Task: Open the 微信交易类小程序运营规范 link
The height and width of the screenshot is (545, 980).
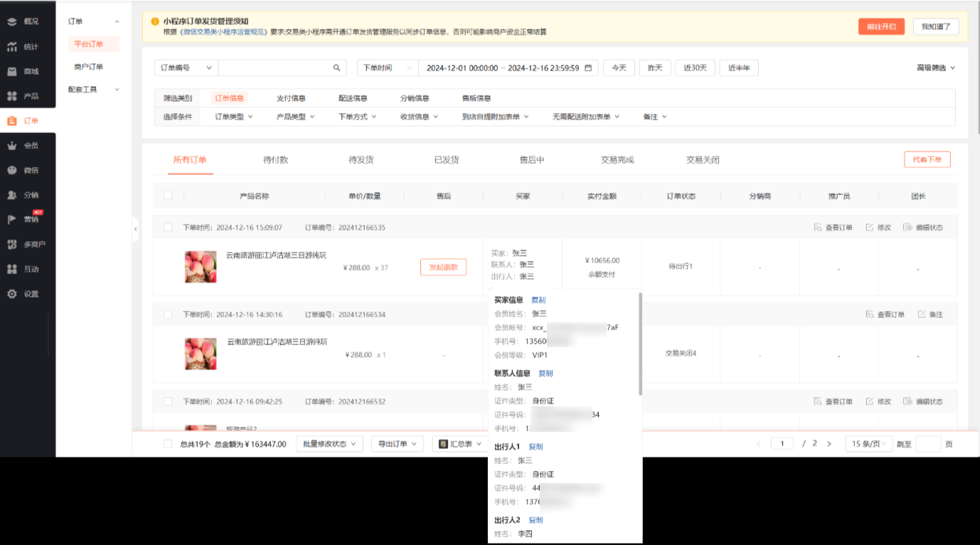Action: [x=221, y=32]
